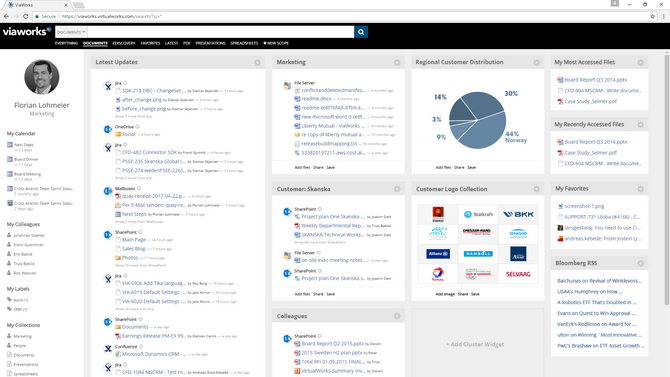This screenshot has width=670, height=377.
Task: Click the OneDrive source icon in Latest Updates
Action: (x=108, y=129)
